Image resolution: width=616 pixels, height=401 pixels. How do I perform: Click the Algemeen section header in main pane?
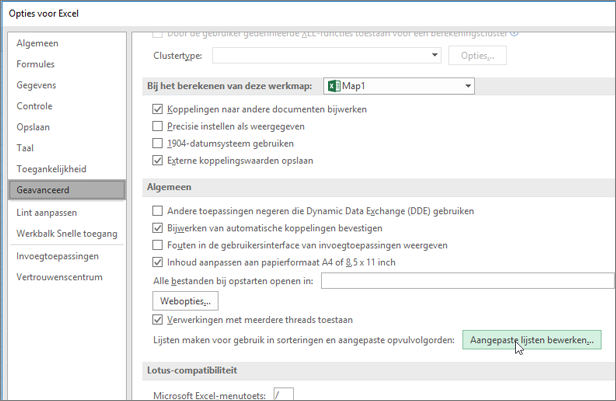pyautogui.click(x=169, y=187)
